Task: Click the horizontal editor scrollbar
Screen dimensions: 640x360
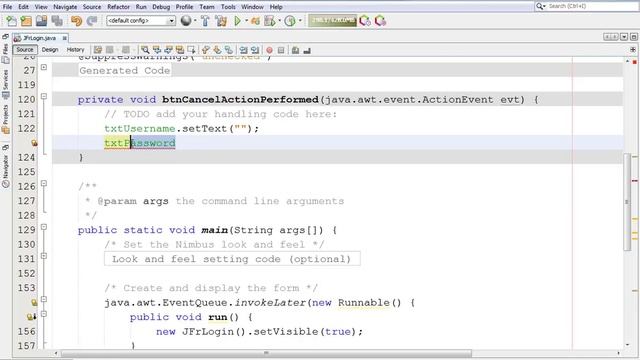Action: tap(266, 353)
